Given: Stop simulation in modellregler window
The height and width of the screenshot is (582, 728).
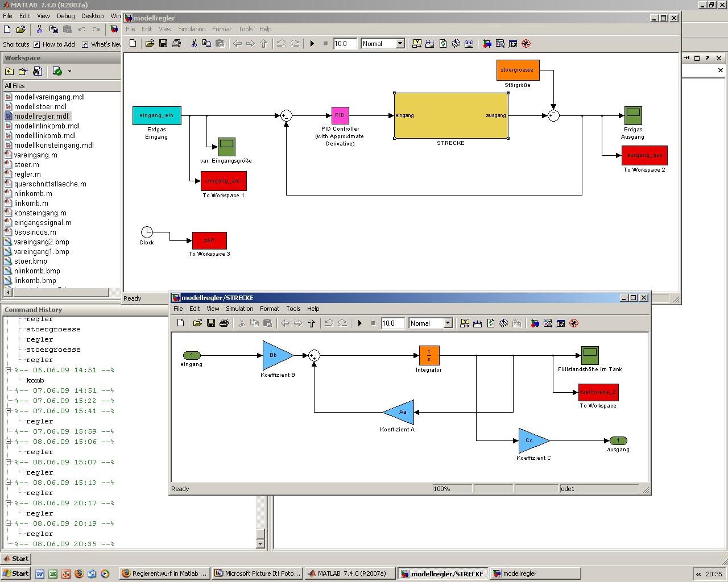Looking at the screenshot, I should [x=326, y=43].
